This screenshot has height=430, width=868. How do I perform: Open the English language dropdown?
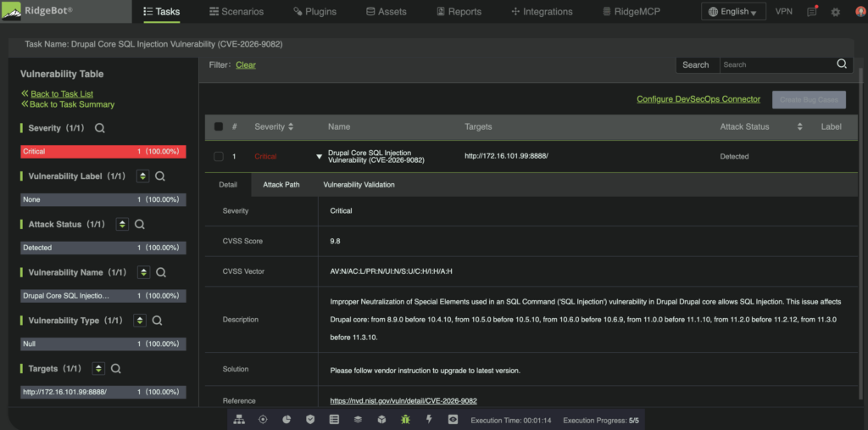733,12
